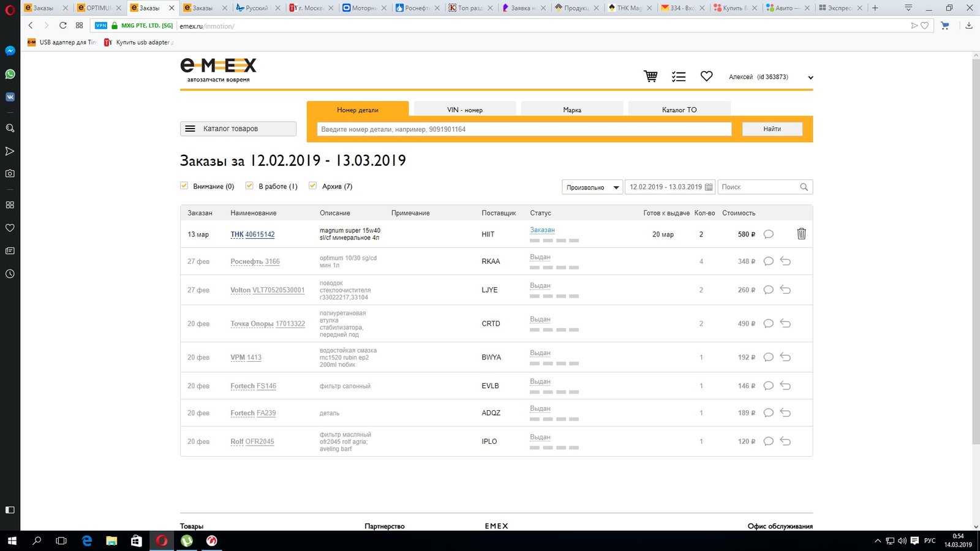Open the Volton VLT70520530001 part link
Viewport: 980px width, 551px height.
pos(268,290)
